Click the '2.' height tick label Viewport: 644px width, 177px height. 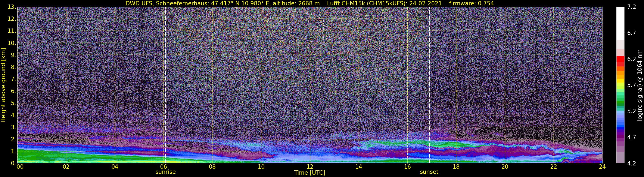[13, 139]
